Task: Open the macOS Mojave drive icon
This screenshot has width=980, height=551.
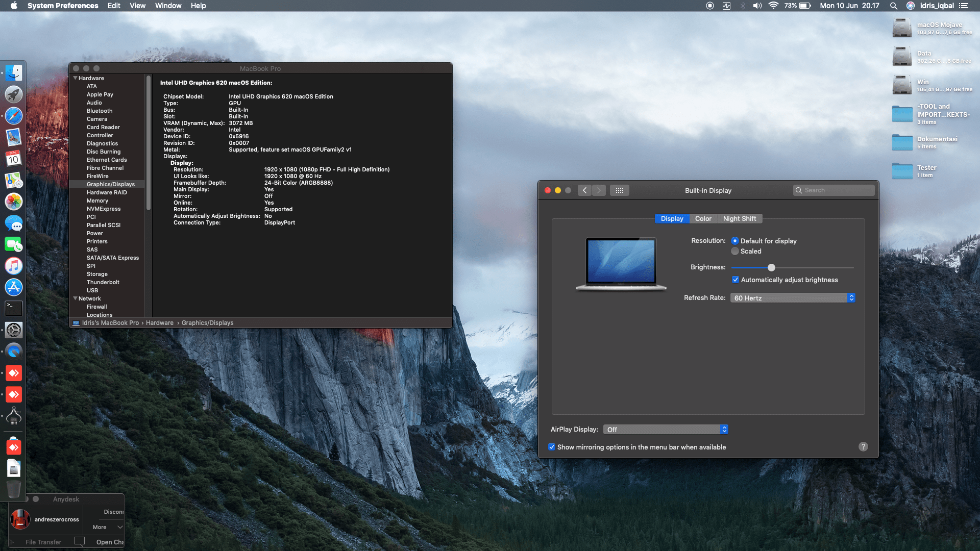Action: coord(902,28)
